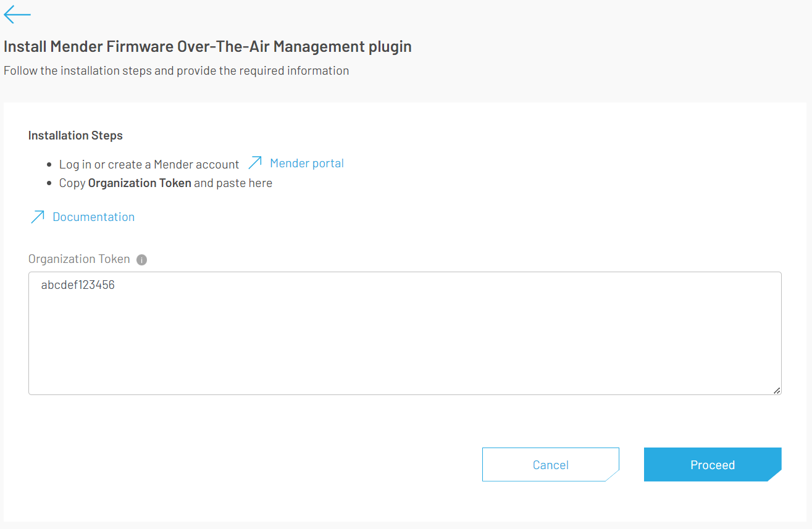This screenshot has height=529, width=812.
Task: Click the Installation Steps heading
Action: pyautogui.click(x=75, y=135)
